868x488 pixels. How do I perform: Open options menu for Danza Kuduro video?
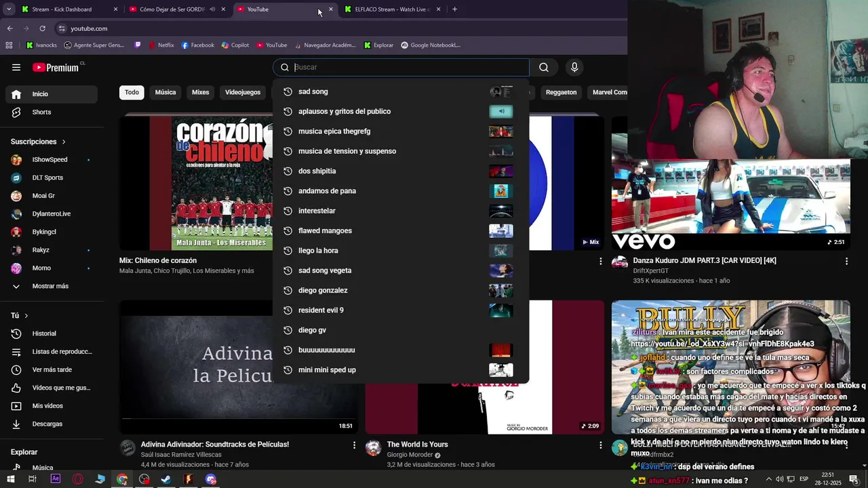click(846, 261)
